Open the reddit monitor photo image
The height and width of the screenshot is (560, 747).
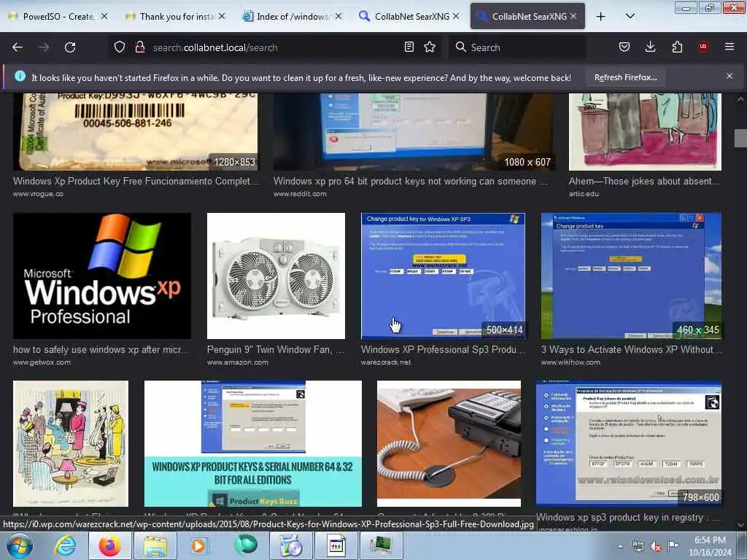tap(414, 132)
